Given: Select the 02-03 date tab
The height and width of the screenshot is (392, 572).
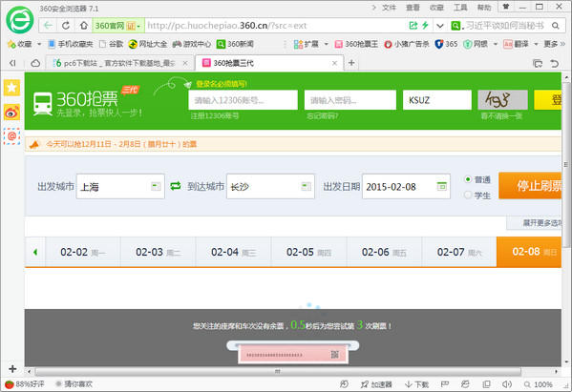Looking at the screenshot, I should pyautogui.click(x=158, y=252).
